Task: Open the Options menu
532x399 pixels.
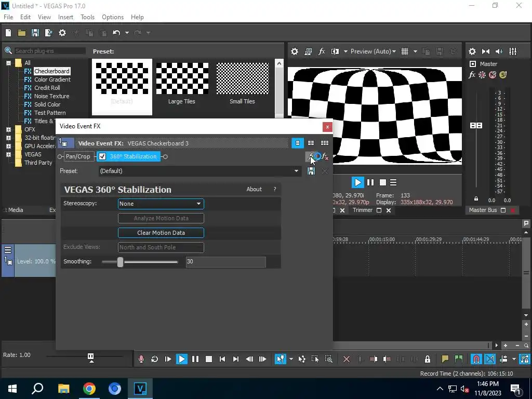Action: tap(113, 17)
